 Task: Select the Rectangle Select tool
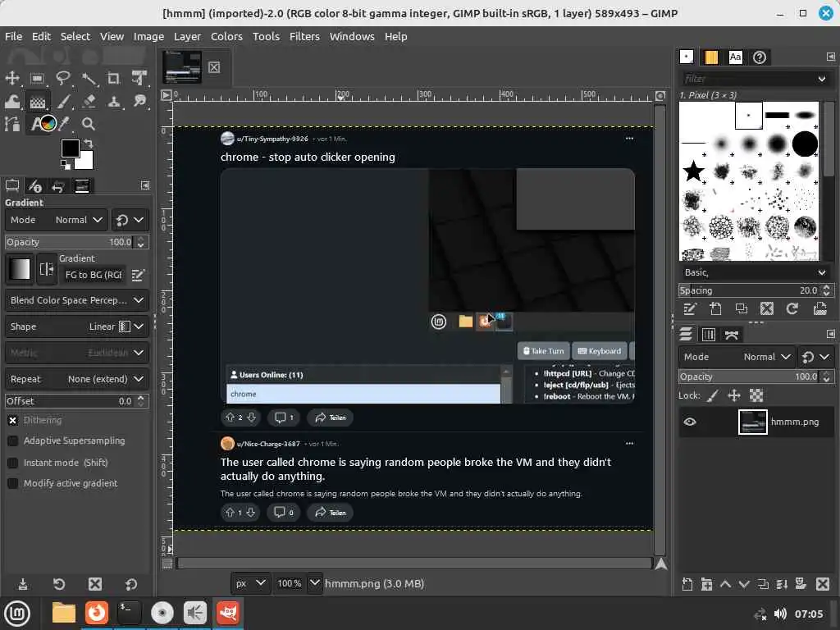pos(37,78)
